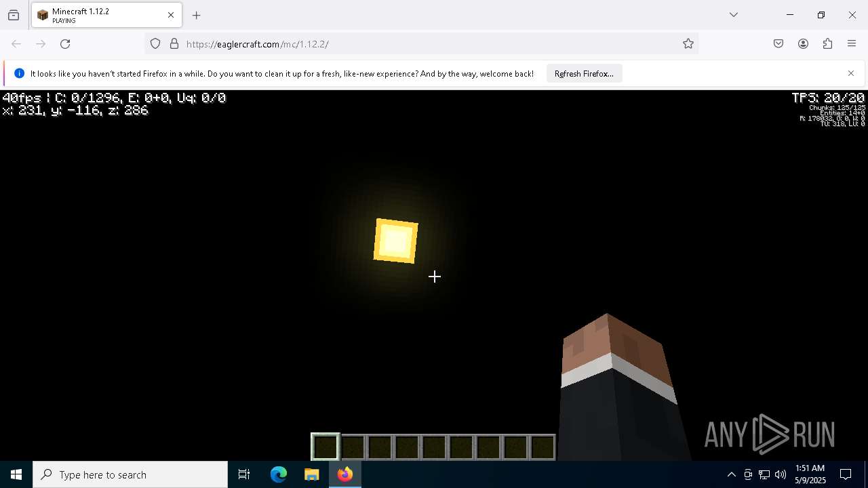The width and height of the screenshot is (868, 488).
Task: Restore down the Firefox window
Action: [821, 15]
